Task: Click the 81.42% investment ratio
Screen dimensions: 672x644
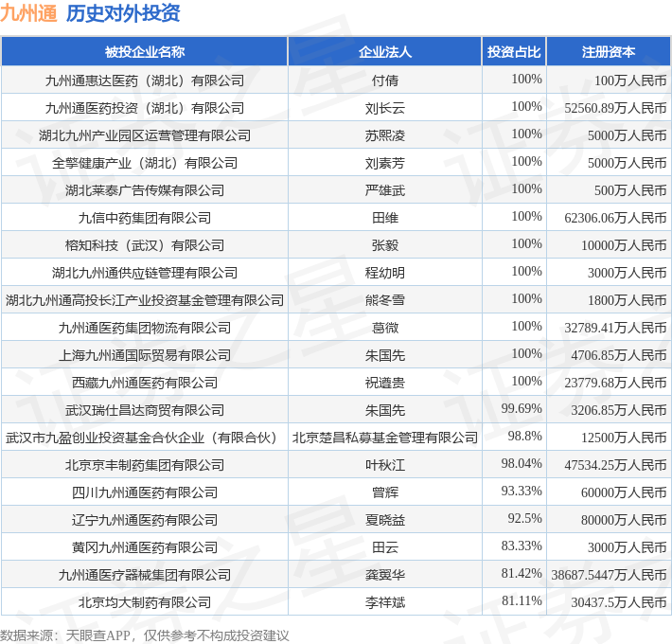Action: pyautogui.click(x=522, y=573)
